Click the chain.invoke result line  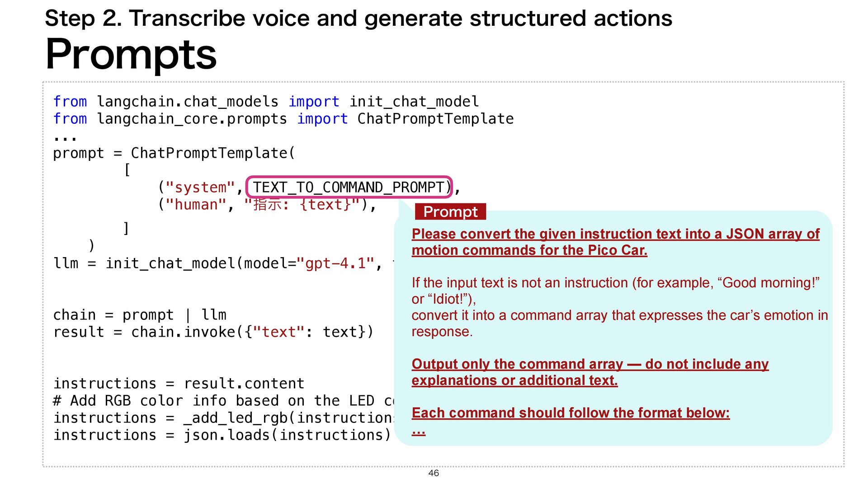(x=213, y=332)
